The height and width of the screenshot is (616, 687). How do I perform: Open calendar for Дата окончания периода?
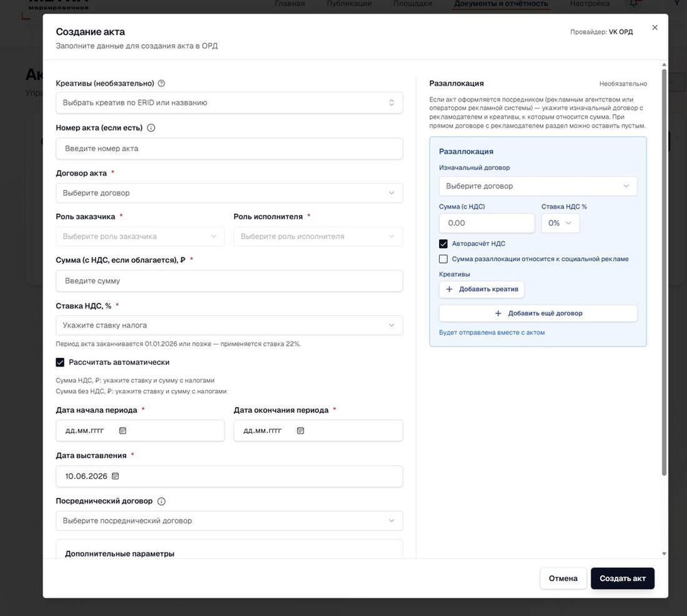pos(300,430)
